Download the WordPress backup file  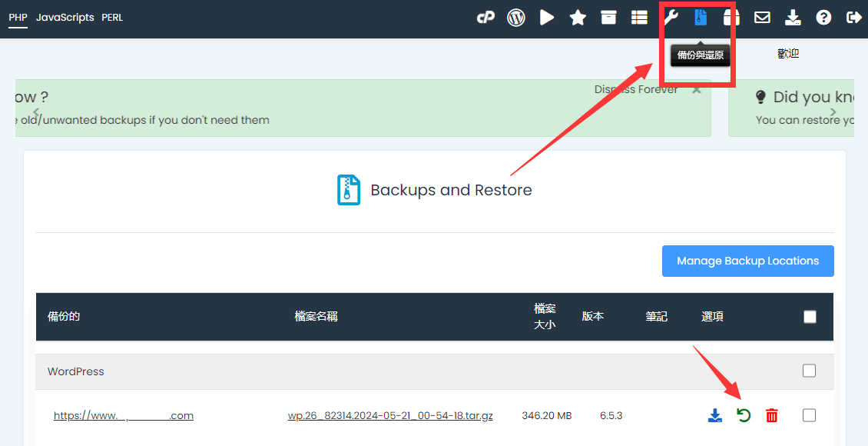click(715, 416)
